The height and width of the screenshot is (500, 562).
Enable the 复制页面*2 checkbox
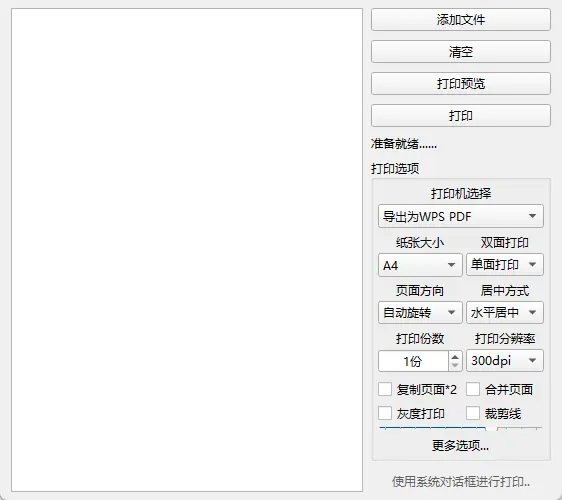tap(385, 389)
